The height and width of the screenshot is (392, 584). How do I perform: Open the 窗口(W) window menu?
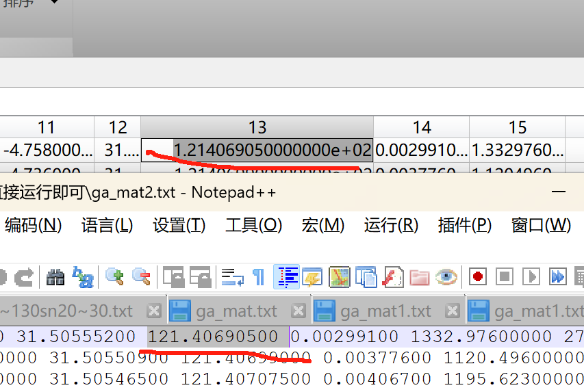click(541, 226)
